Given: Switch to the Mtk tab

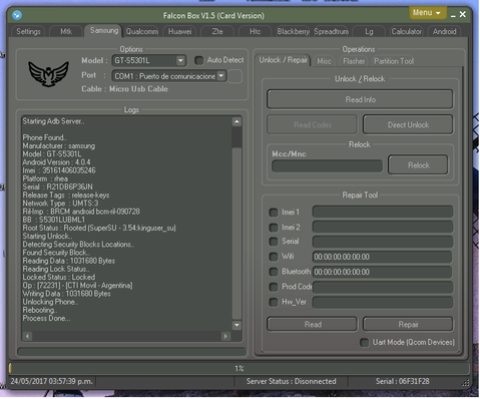Looking at the screenshot, I should click(66, 32).
